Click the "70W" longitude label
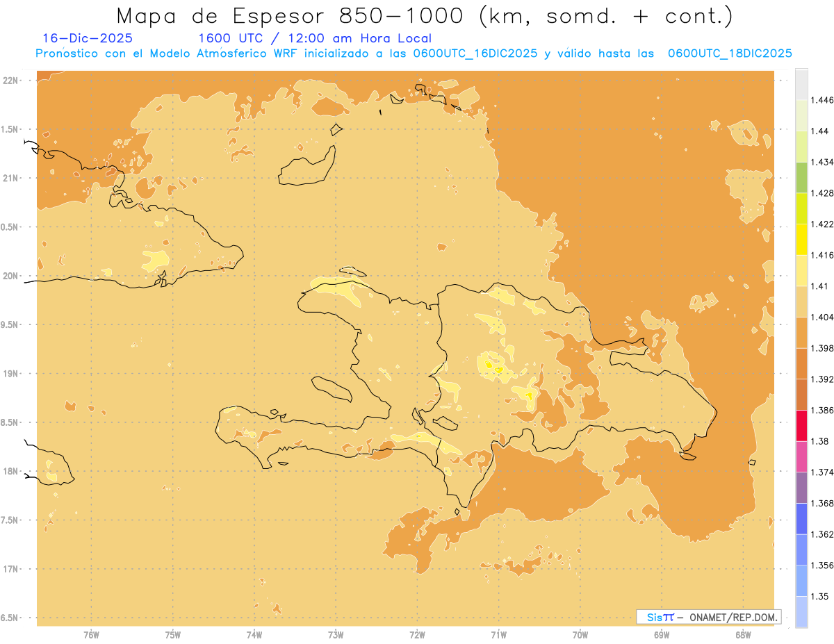The height and width of the screenshot is (644, 834). click(x=580, y=635)
